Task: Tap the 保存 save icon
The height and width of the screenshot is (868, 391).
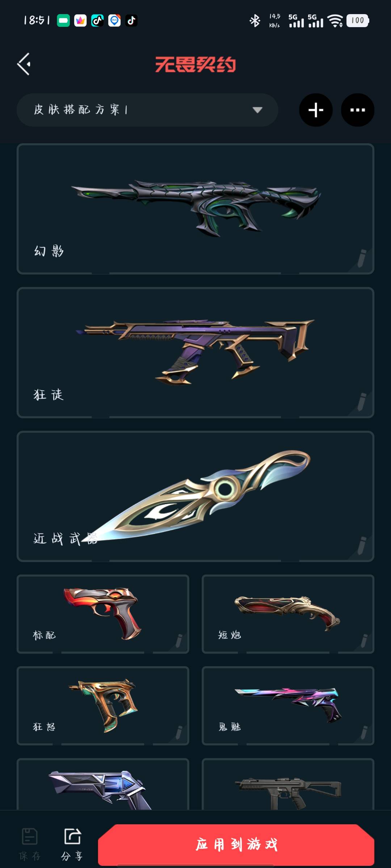Action: point(30,844)
